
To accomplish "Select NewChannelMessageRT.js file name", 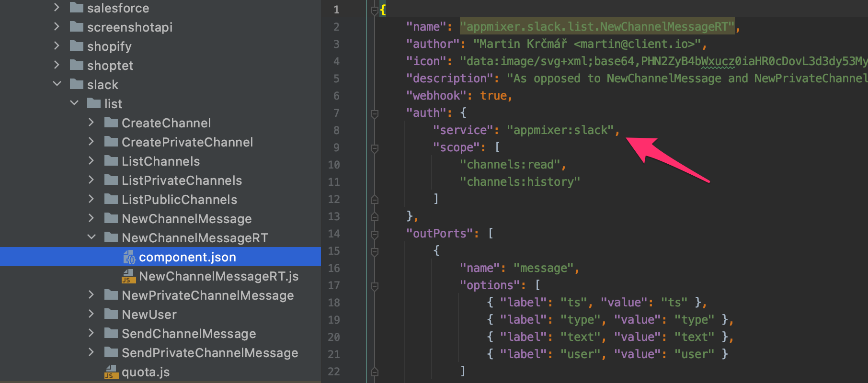I will tap(219, 276).
